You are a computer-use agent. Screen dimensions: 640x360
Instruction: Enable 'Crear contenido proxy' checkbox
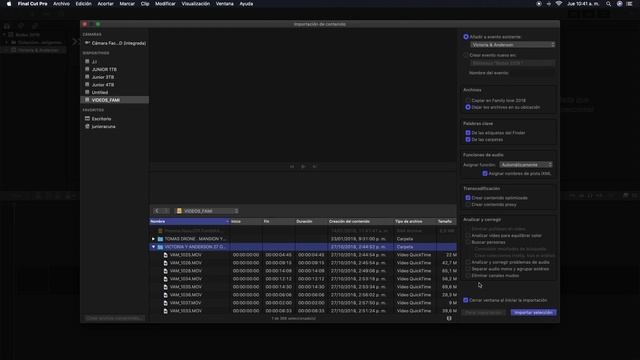point(468,204)
